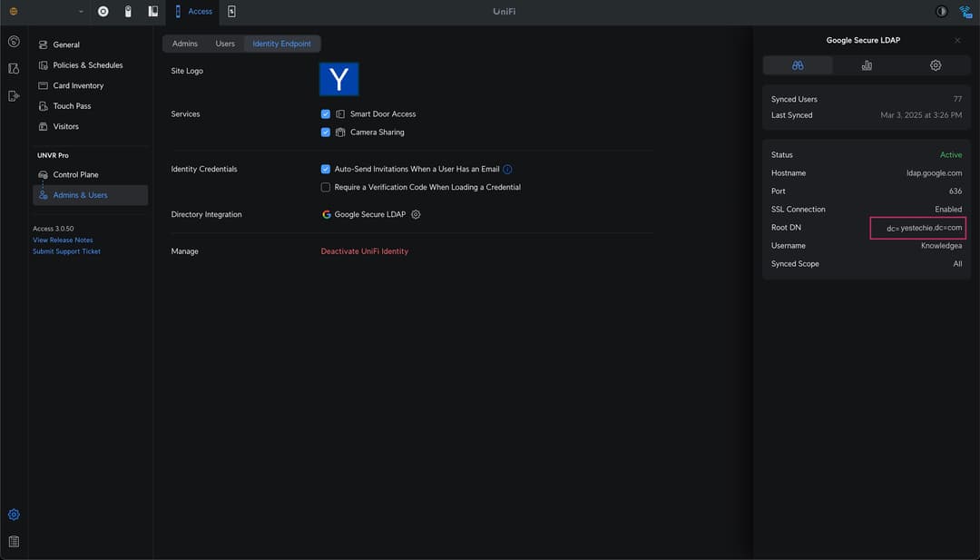Click the General sidebar icon
This screenshot has width=980, height=560.
click(x=44, y=45)
